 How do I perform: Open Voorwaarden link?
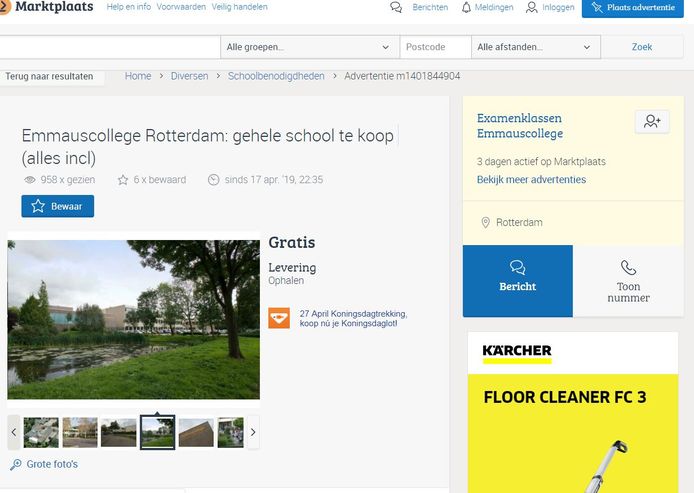(181, 7)
